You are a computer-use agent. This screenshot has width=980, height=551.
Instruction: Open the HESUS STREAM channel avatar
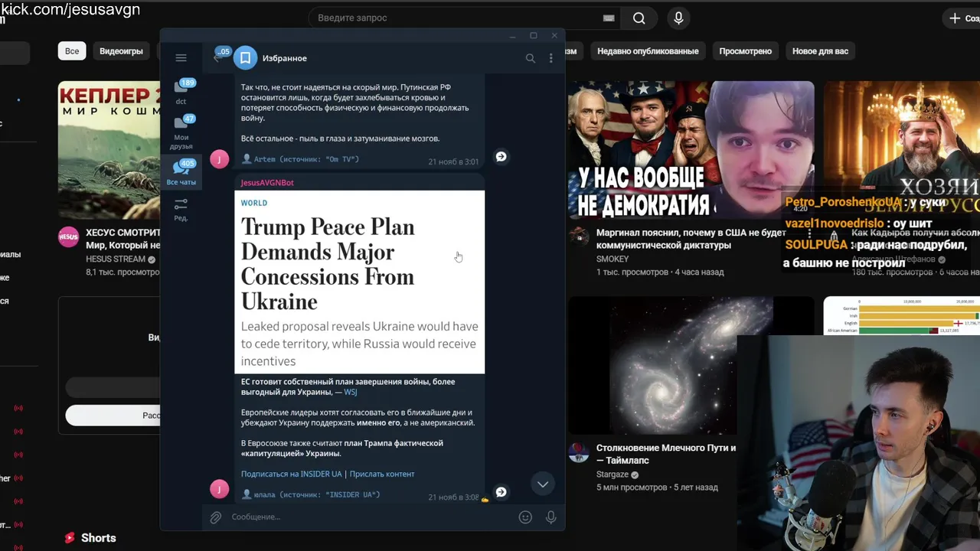[x=68, y=236]
